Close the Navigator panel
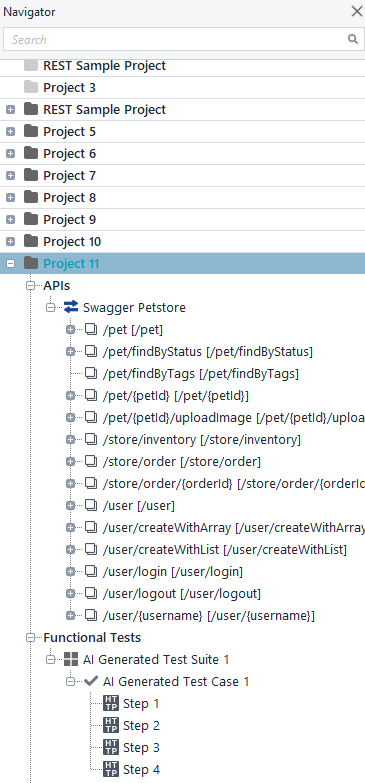365x783 pixels. [357, 11]
